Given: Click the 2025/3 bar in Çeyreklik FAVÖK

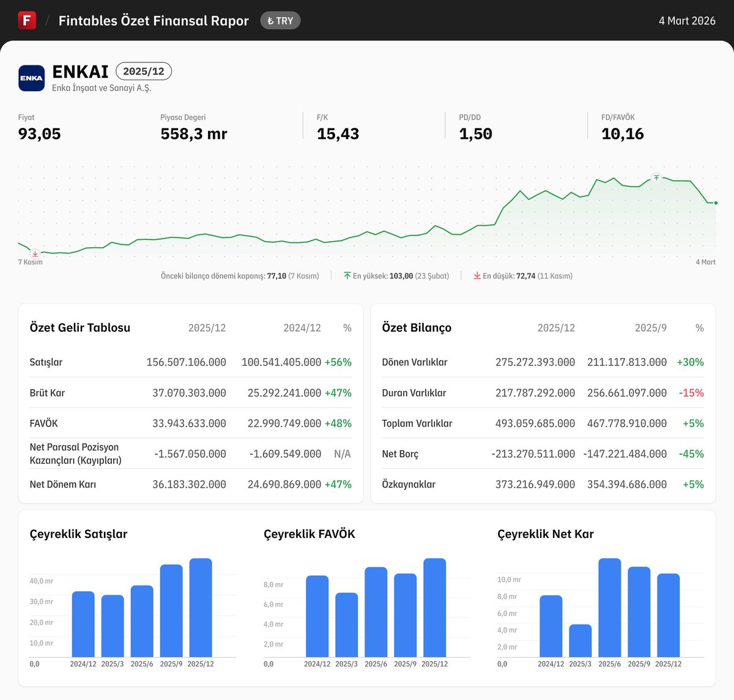Looking at the screenshot, I should pos(347,625).
